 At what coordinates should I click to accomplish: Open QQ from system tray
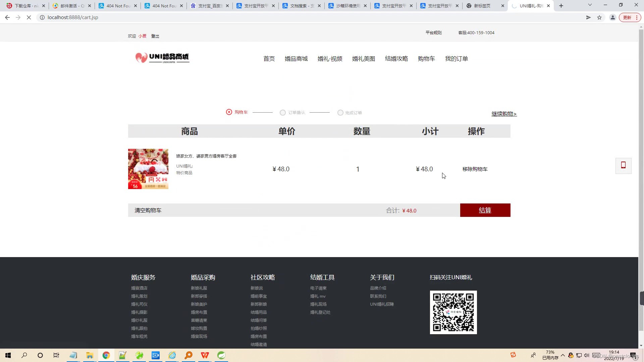571,355
